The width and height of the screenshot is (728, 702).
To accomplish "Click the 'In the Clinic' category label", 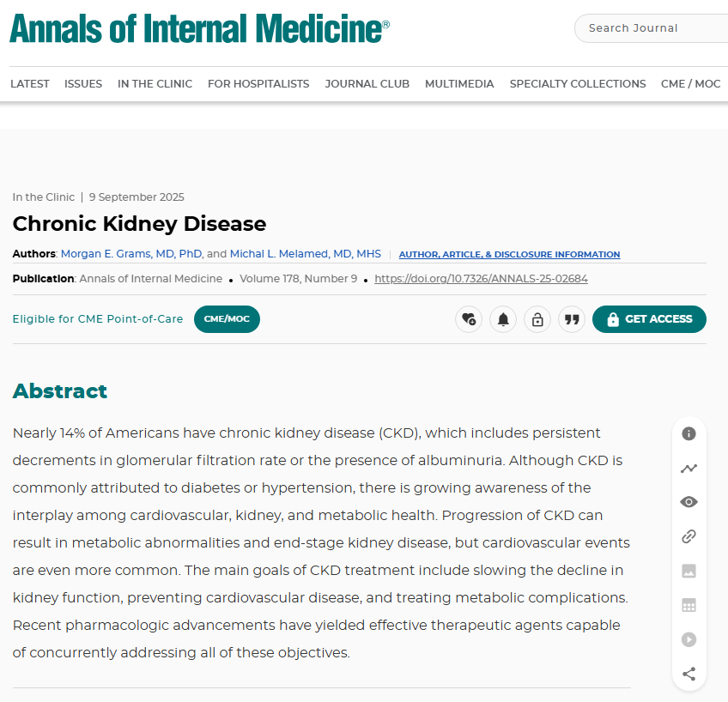I will [44, 197].
